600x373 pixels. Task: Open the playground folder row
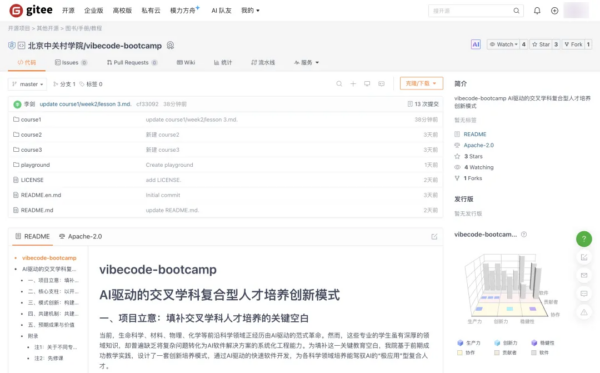click(x=225, y=165)
